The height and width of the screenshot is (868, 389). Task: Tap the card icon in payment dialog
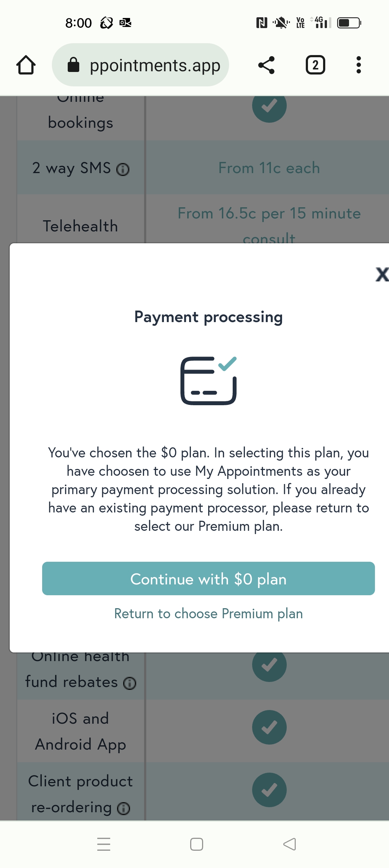pos(208,381)
